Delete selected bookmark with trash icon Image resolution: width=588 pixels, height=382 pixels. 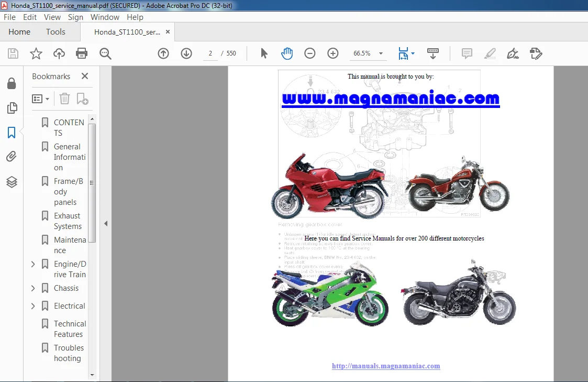(64, 99)
